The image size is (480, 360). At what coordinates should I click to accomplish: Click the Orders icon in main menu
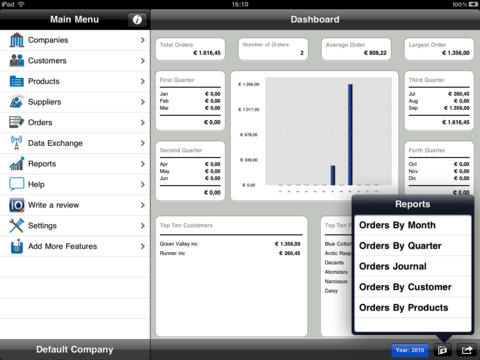17,122
